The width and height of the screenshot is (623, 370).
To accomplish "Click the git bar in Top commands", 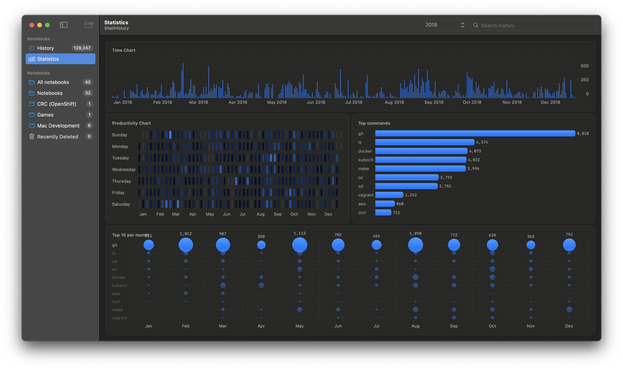I will pos(475,133).
